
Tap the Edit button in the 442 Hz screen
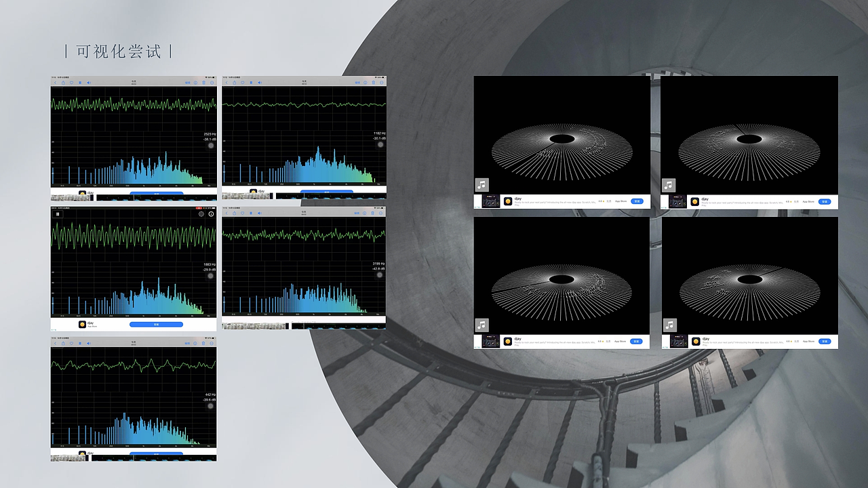(x=187, y=344)
